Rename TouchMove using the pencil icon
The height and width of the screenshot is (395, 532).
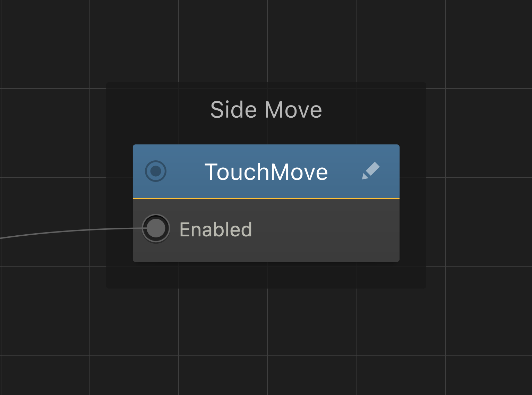(371, 171)
